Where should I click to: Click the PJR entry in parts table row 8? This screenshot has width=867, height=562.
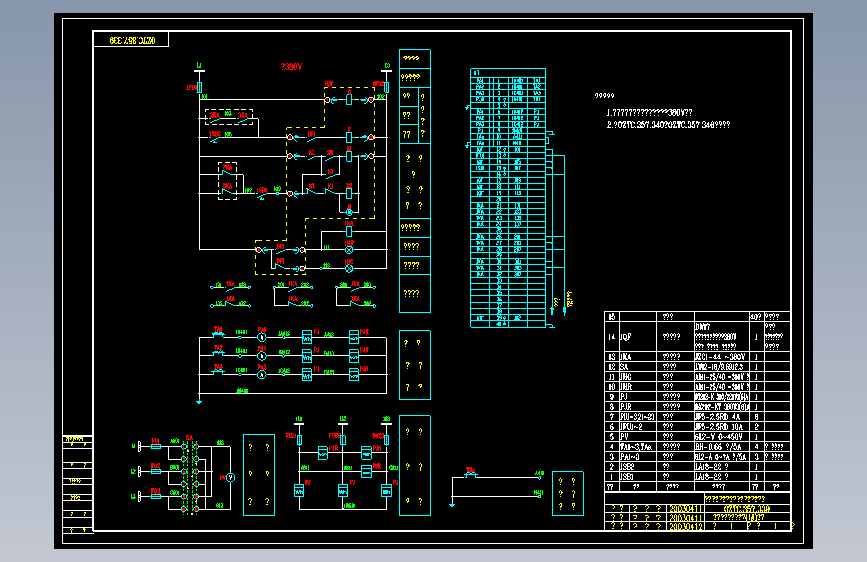click(x=625, y=407)
